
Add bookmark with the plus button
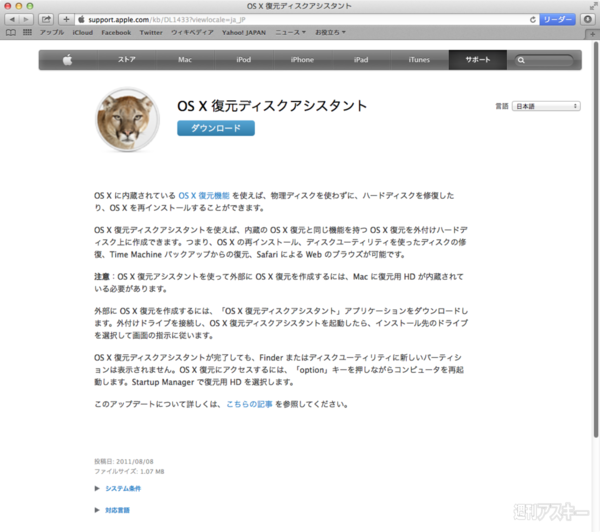tap(66, 19)
